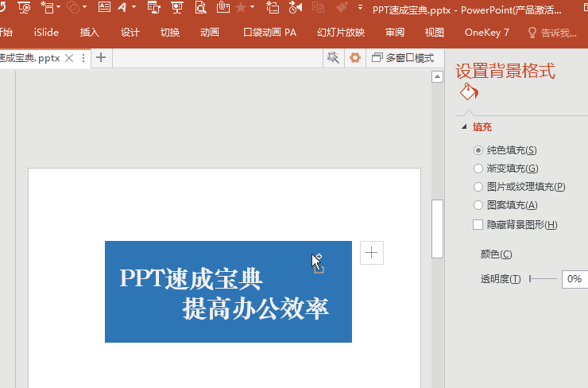Select the 图案填充(A) radio button
Viewport: 588px width, 388px height.
click(x=478, y=205)
